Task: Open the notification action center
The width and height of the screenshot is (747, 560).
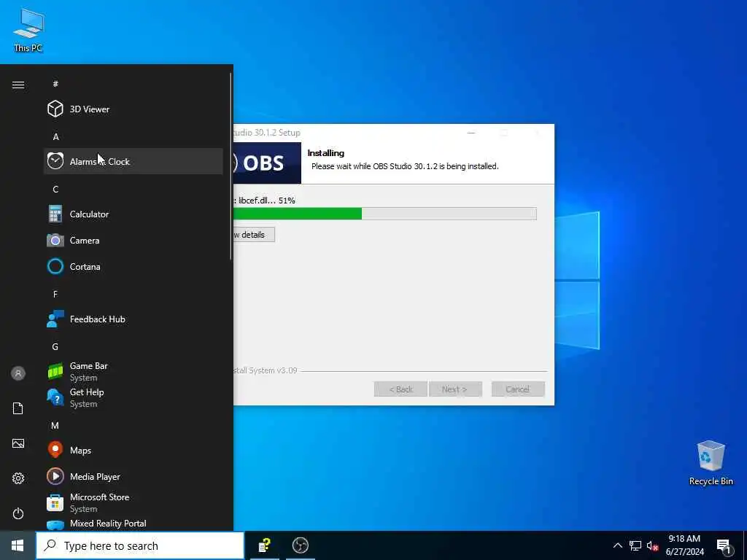Action: click(725, 545)
